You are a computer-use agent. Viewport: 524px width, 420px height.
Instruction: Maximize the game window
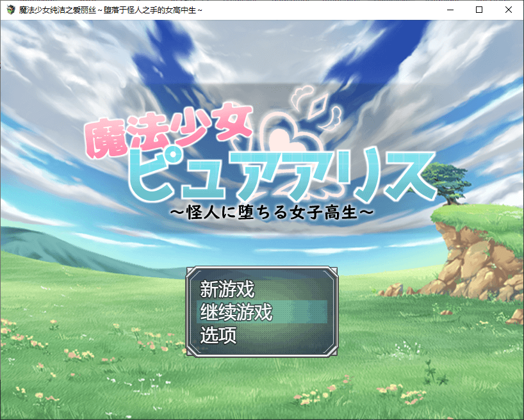tap(479, 10)
